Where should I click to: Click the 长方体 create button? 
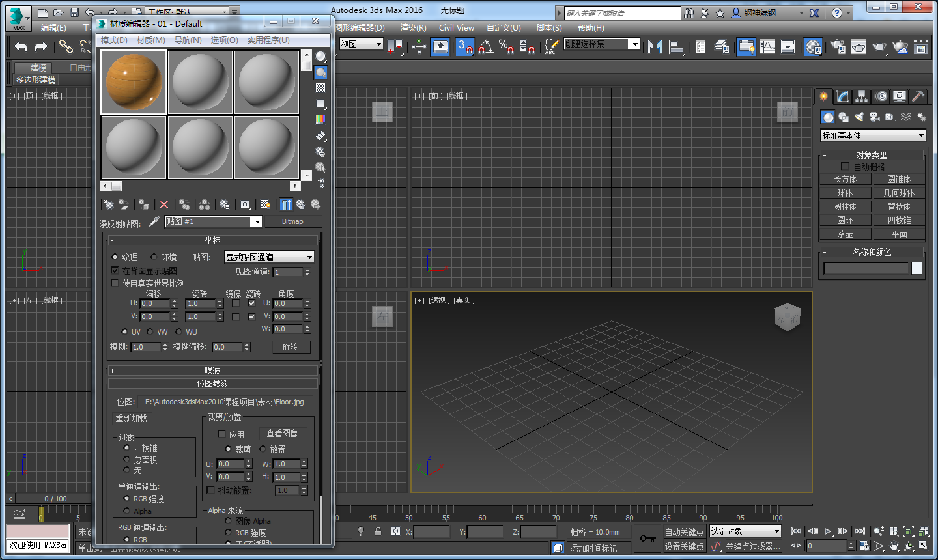point(845,179)
